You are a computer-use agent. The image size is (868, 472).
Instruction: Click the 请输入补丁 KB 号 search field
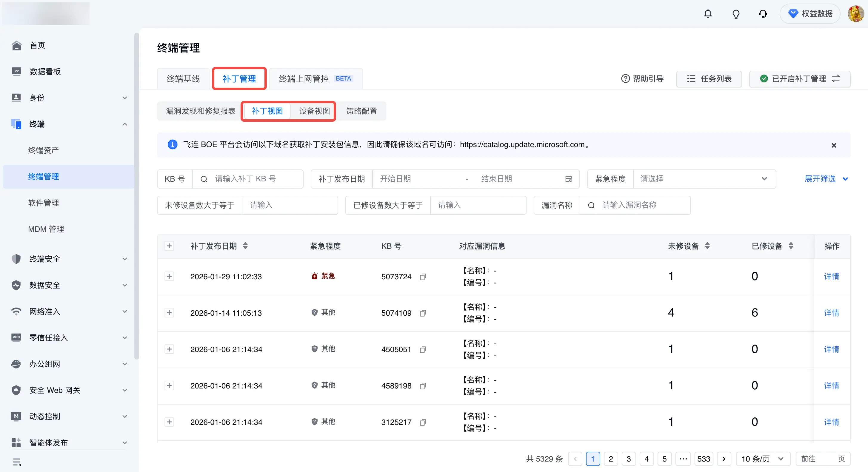[x=248, y=179]
